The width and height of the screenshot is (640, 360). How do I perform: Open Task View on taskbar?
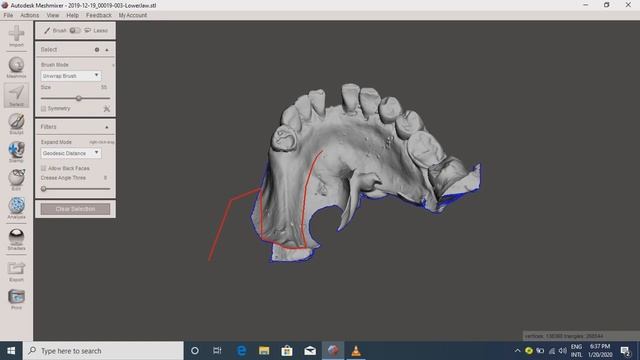point(217,351)
